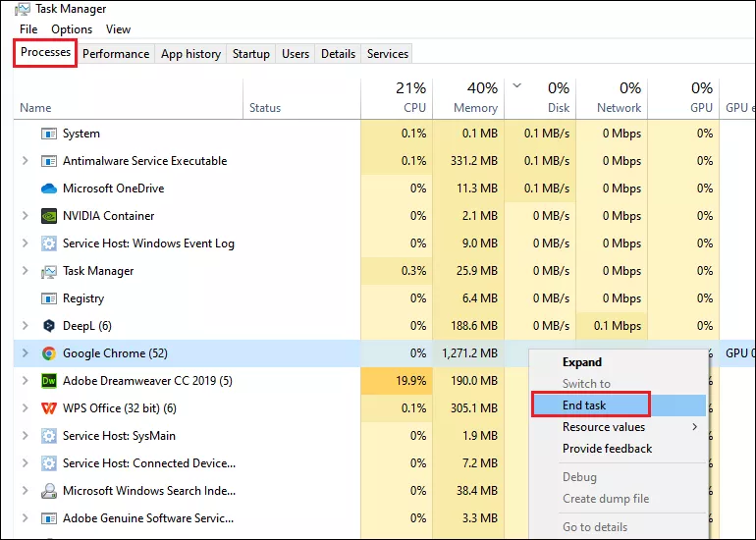Click the DeepL hexagon icon
This screenshot has width=756, height=540.
(49, 326)
